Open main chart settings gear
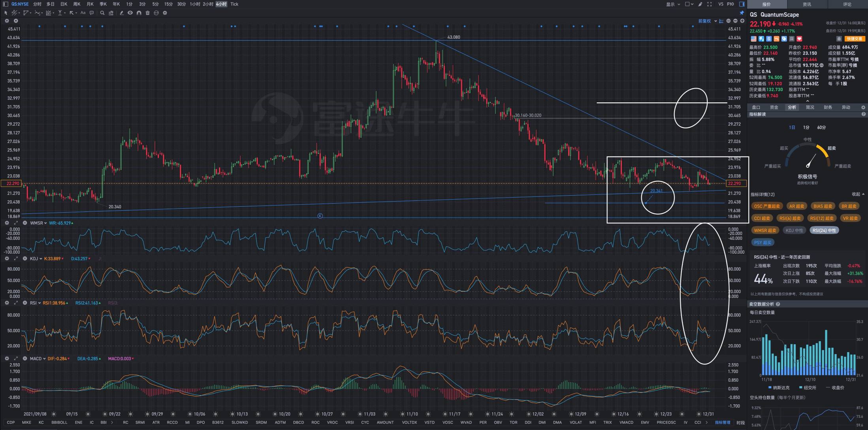 click(7, 21)
